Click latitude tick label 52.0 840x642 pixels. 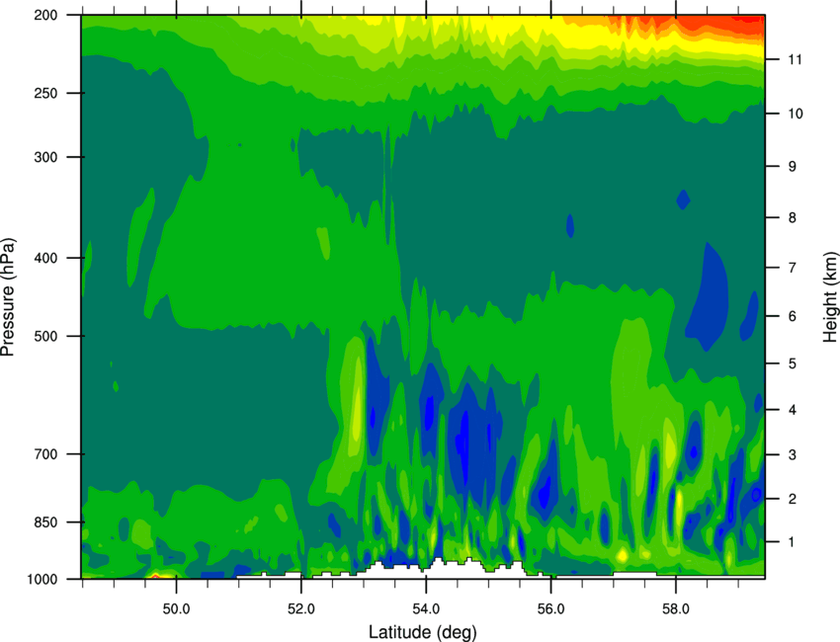click(x=301, y=609)
